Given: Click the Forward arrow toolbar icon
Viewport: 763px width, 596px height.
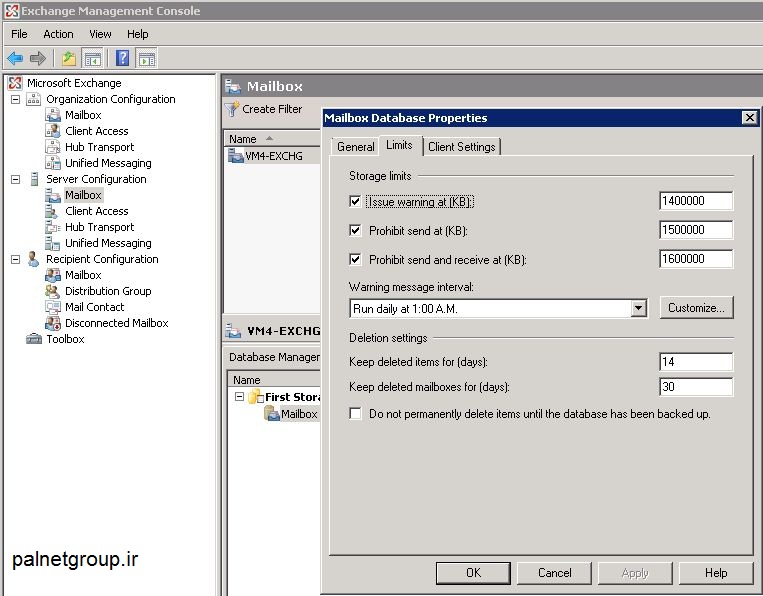Looking at the screenshot, I should 37,59.
